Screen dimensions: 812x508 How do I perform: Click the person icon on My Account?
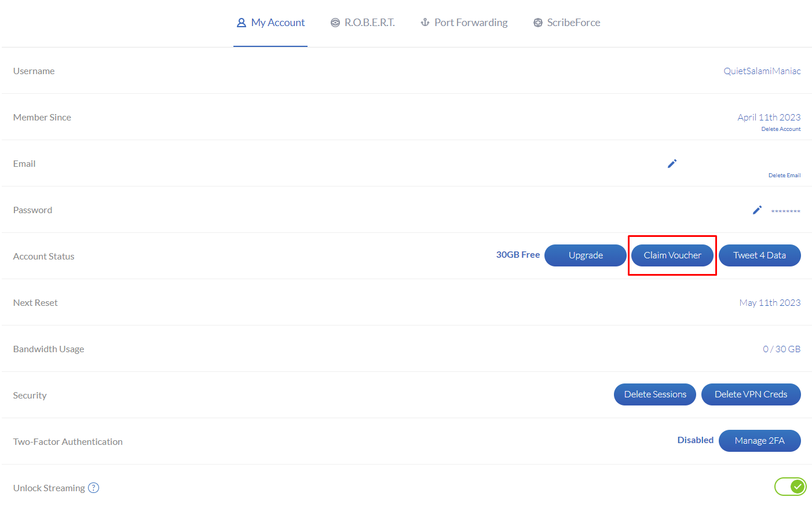242,23
